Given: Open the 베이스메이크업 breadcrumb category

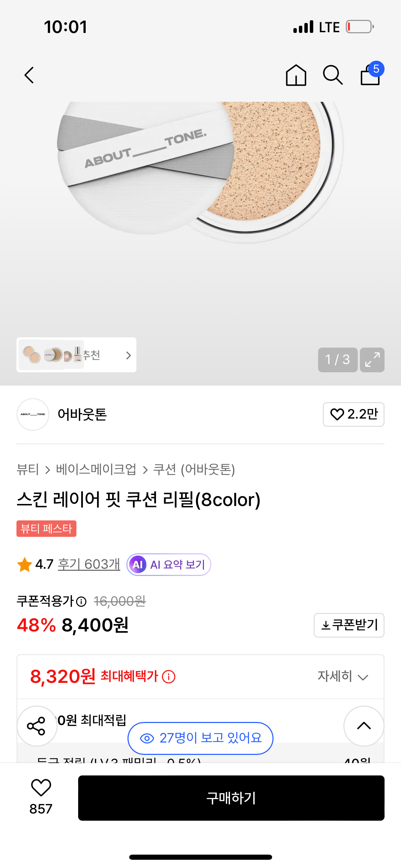Looking at the screenshot, I should [x=96, y=469].
